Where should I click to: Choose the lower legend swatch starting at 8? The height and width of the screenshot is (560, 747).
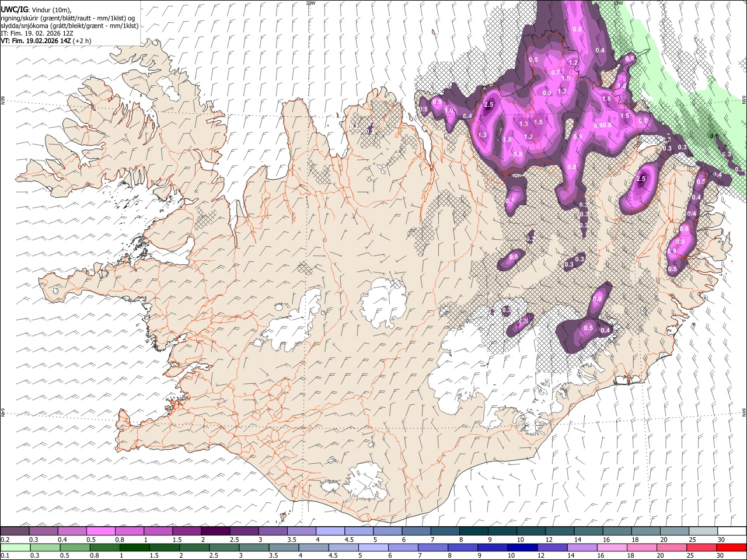tap(462, 547)
